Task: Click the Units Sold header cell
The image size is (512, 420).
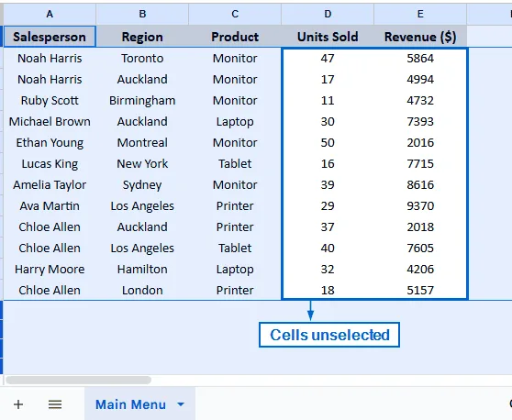Action: [x=328, y=37]
